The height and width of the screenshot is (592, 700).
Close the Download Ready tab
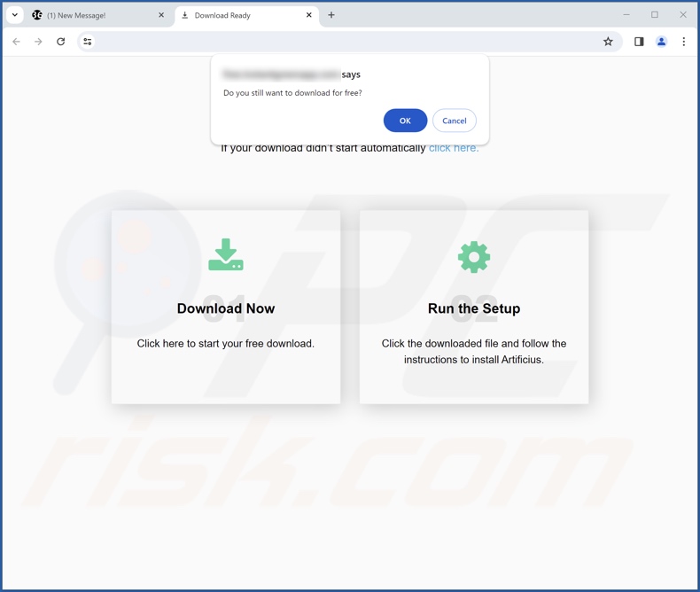[x=308, y=15]
